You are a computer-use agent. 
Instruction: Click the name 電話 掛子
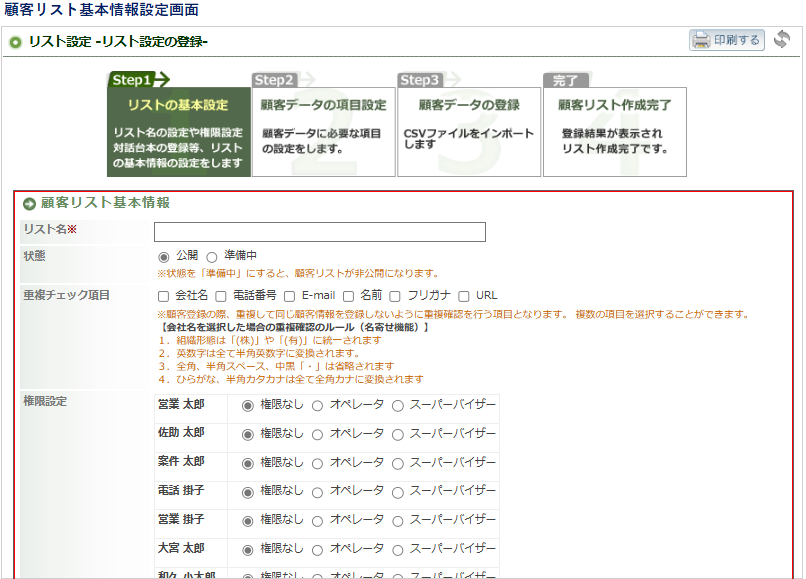click(x=181, y=490)
